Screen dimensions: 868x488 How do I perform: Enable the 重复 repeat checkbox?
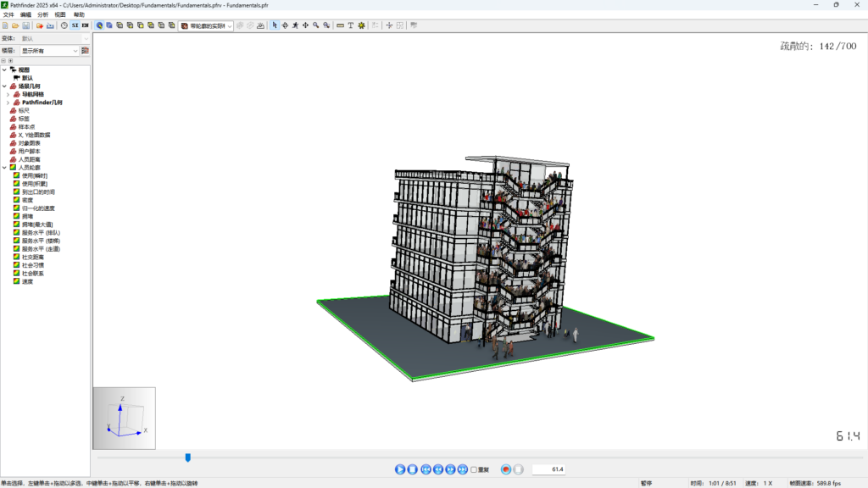[x=474, y=469]
